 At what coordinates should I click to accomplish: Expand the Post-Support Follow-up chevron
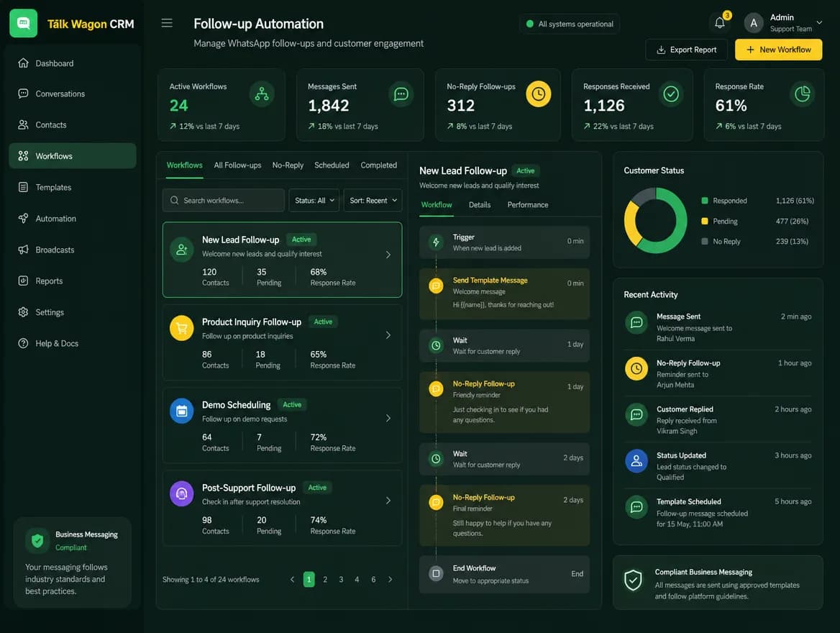[x=388, y=501]
